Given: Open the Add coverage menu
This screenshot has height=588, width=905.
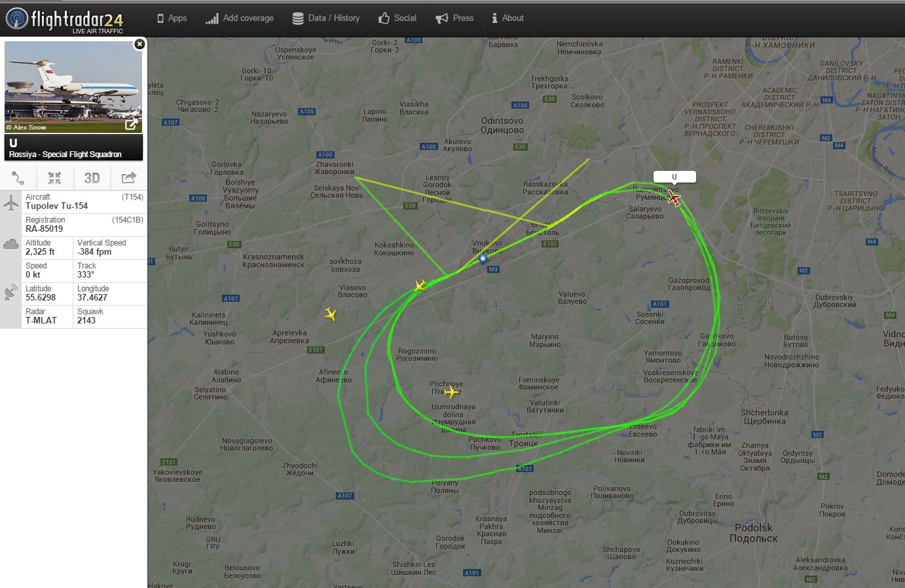Looking at the screenshot, I should (240, 18).
